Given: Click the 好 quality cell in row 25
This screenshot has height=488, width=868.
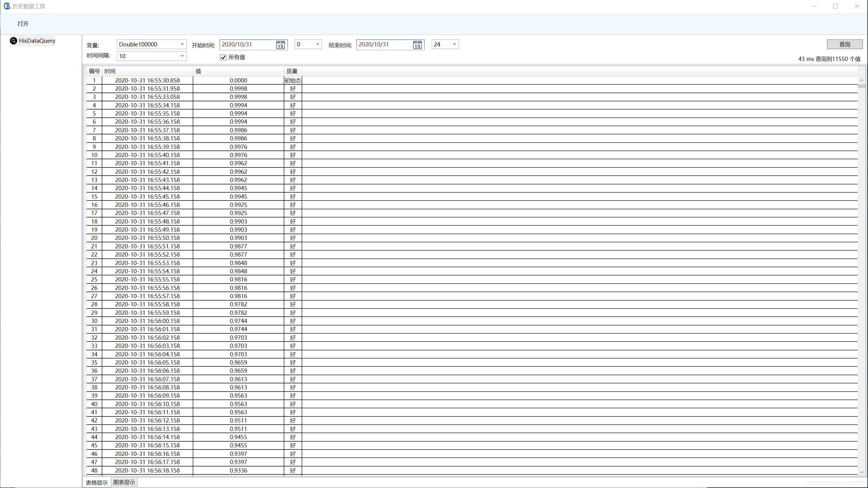Looking at the screenshot, I should pos(293,280).
